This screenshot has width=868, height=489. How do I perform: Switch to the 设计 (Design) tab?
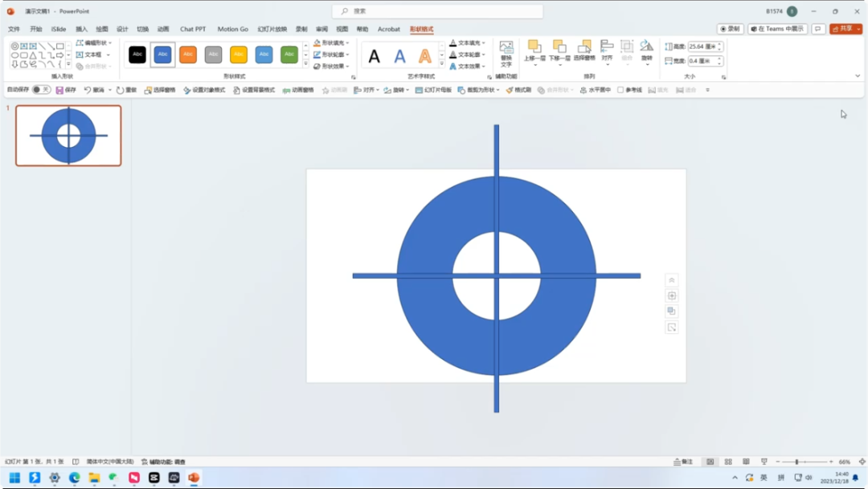click(x=122, y=30)
